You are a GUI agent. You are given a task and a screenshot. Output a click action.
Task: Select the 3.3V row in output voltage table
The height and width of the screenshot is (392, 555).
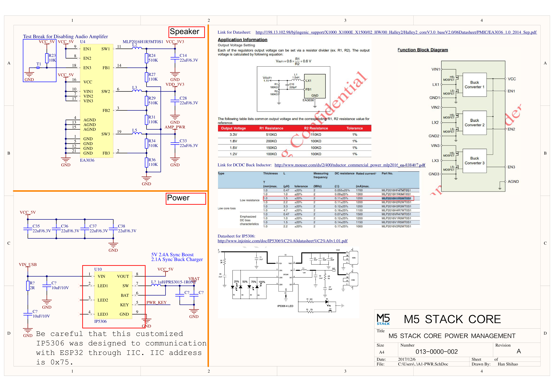pyautogui.click(x=294, y=135)
